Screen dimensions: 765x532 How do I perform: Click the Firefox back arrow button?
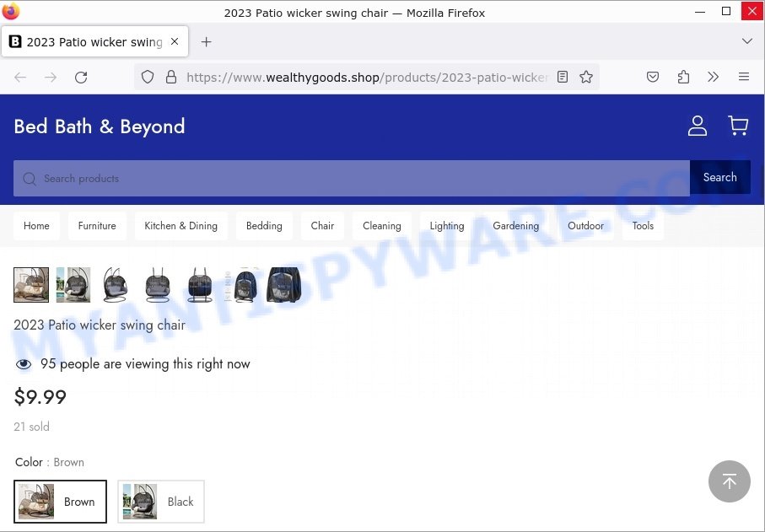coord(20,77)
